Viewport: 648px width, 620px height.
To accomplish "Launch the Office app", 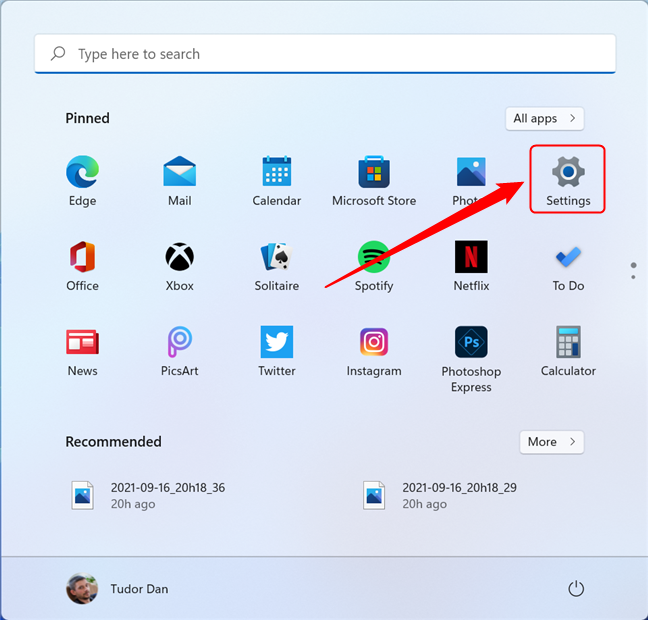I will [x=82, y=266].
